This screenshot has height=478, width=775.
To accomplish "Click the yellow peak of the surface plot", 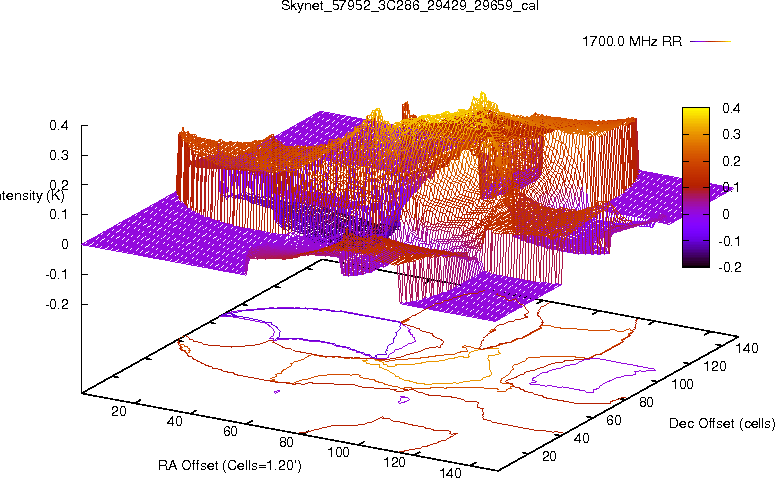I will (x=481, y=101).
